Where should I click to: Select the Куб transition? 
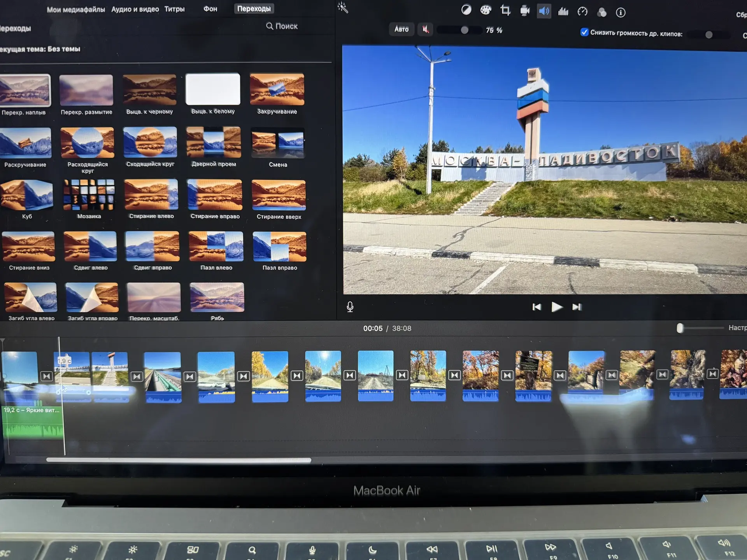coord(26,194)
